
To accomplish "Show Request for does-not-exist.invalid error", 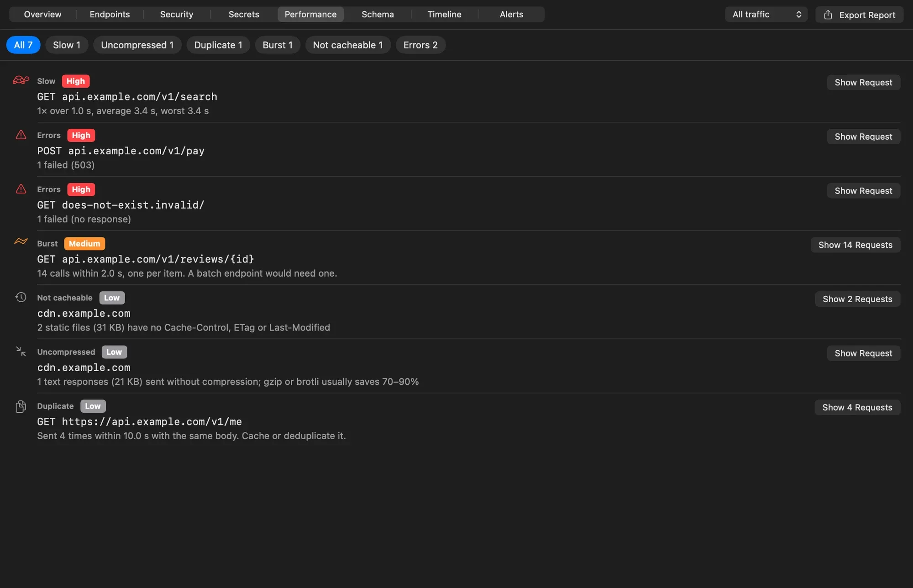I will pos(863,190).
